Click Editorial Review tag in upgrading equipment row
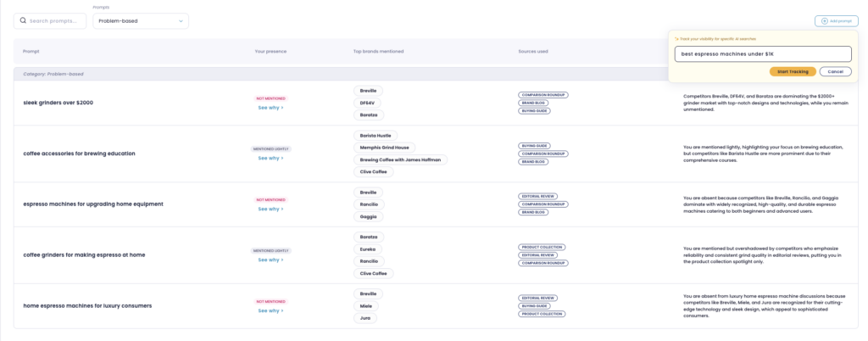 [x=537, y=196]
